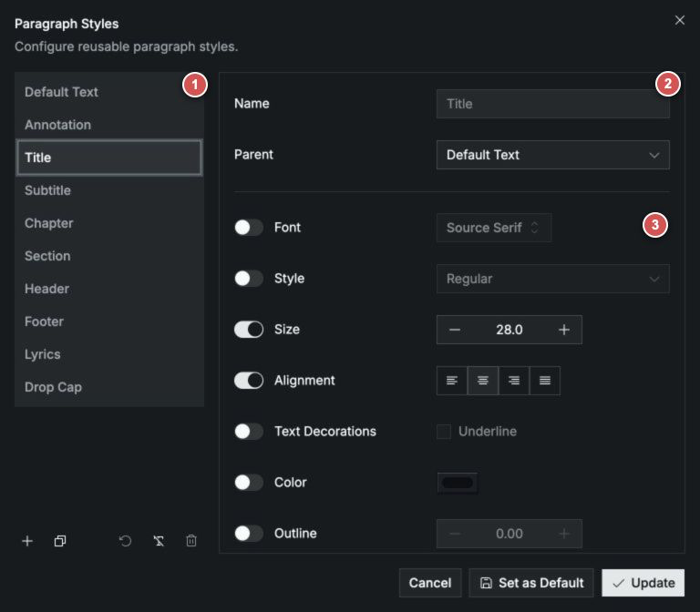Choose justified text alignment
The height and width of the screenshot is (612, 700).
tap(545, 381)
